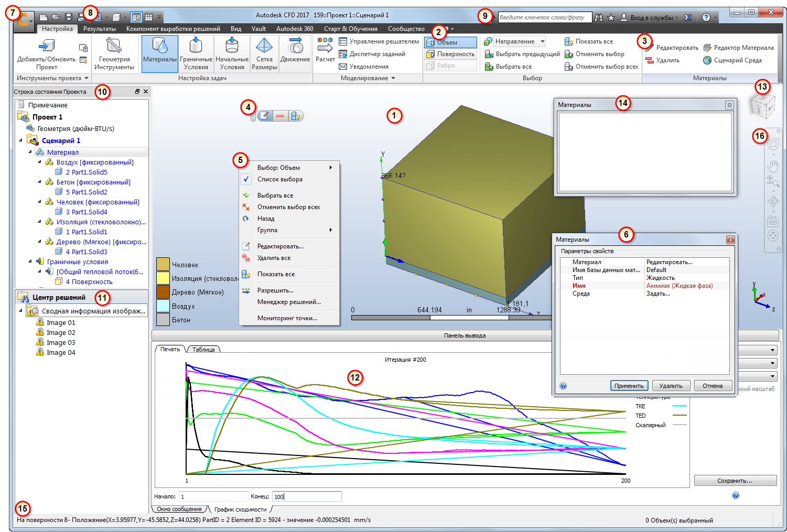Toggle the Объем selection mode
The width and height of the screenshot is (787, 532).
click(x=451, y=42)
